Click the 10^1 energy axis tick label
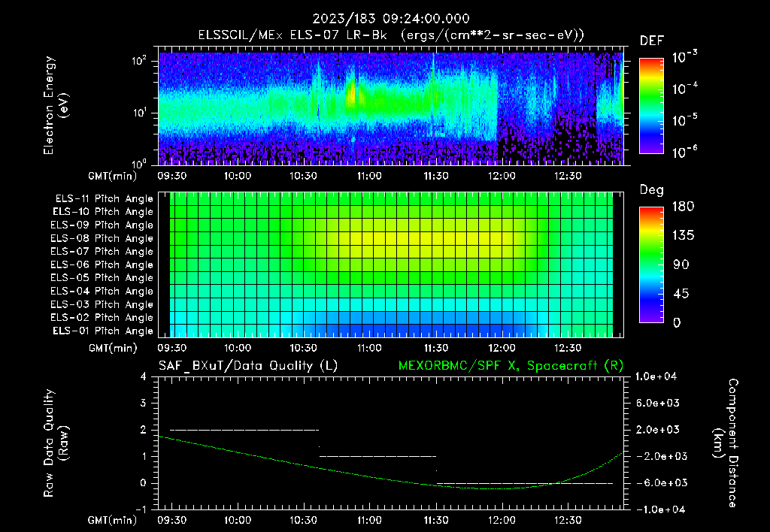 coord(139,113)
